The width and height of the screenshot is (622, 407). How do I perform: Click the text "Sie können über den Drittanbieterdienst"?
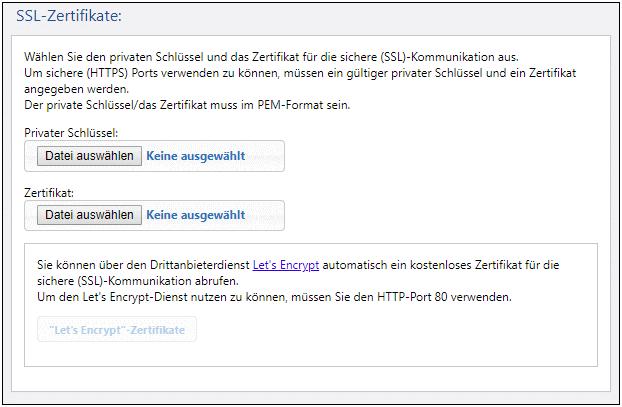pos(142,265)
